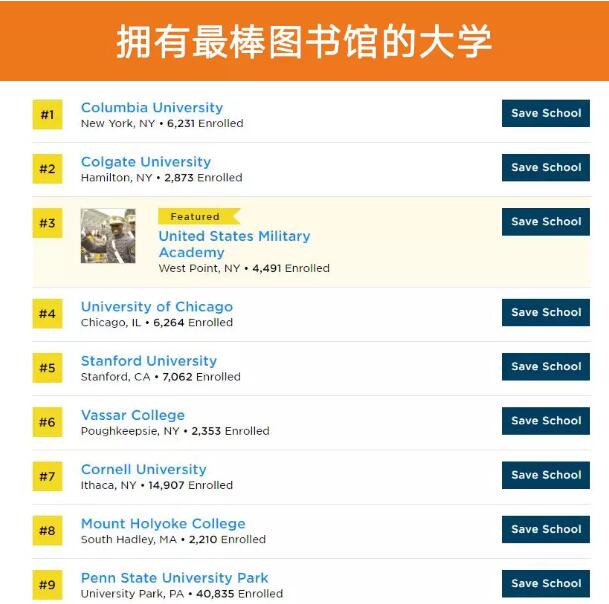Click the #6 rank badge
Viewport: 609px width, 604px height.
(47, 422)
